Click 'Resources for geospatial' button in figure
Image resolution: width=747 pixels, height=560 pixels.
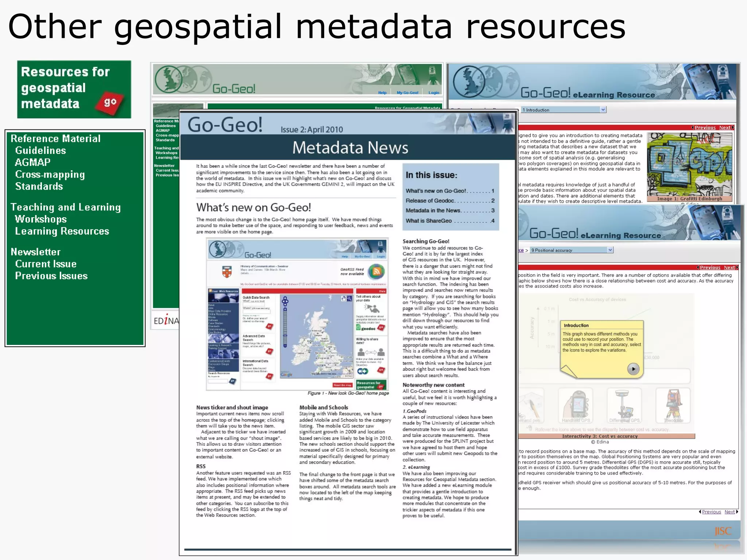pos(371,385)
